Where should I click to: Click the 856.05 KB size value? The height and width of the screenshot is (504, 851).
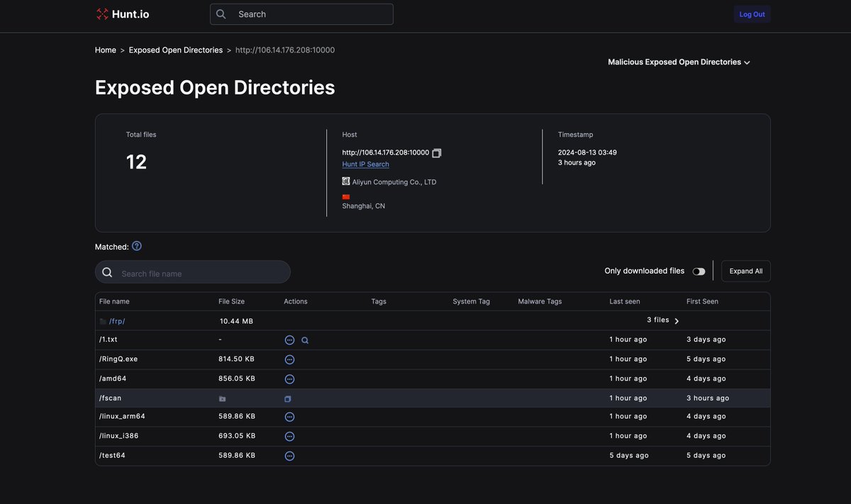(x=237, y=379)
